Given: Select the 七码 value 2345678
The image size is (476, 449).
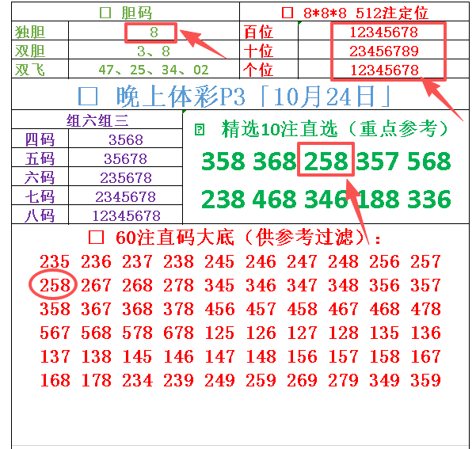Looking at the screenshot, I should click(x=126, y=196).
